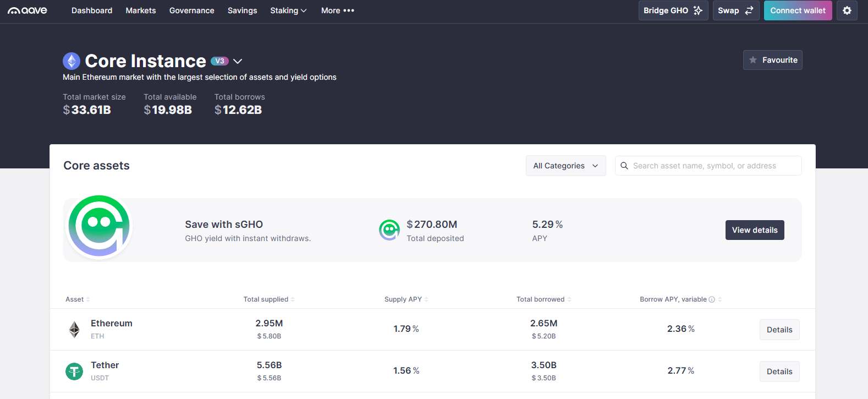Click the Tether USDT asset icon
868x399 pixels.
pos(74,371)
